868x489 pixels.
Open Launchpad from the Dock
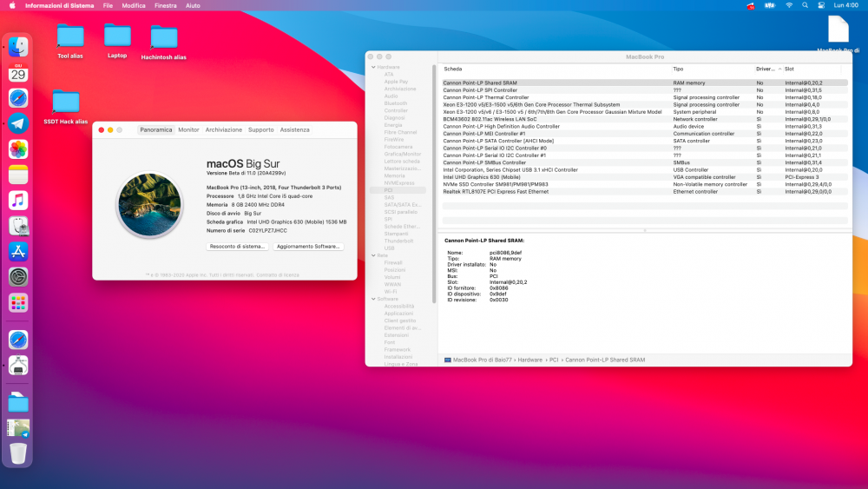[x=17, y=303]
